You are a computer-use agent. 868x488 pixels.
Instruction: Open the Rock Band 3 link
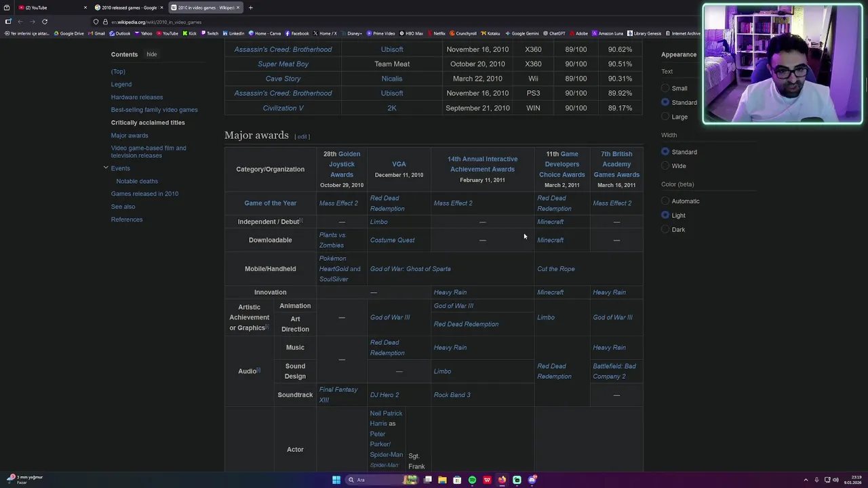[452, 395]
